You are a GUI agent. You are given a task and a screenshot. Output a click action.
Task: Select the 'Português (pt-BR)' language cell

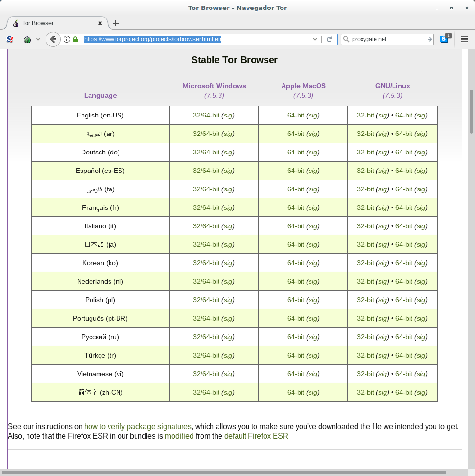coord(100,319)
